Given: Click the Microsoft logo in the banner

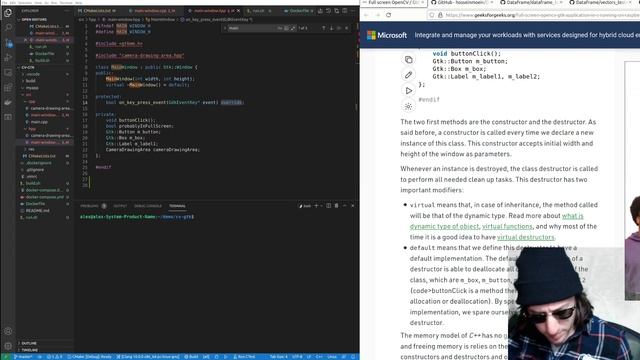Looking at the screenshot, I should [x=387, y=35].
